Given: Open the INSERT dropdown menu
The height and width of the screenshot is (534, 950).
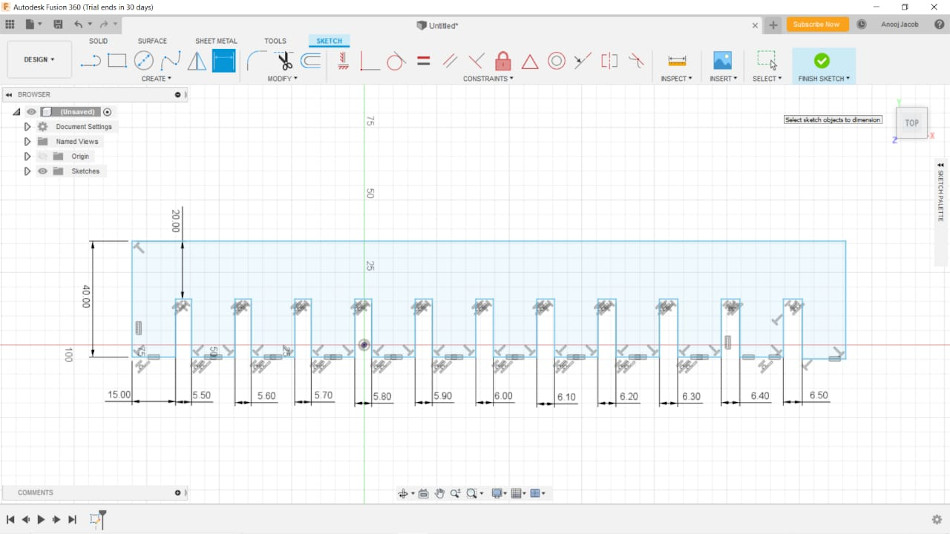Looking at the screenshot, I should click(x=723, y=79).
